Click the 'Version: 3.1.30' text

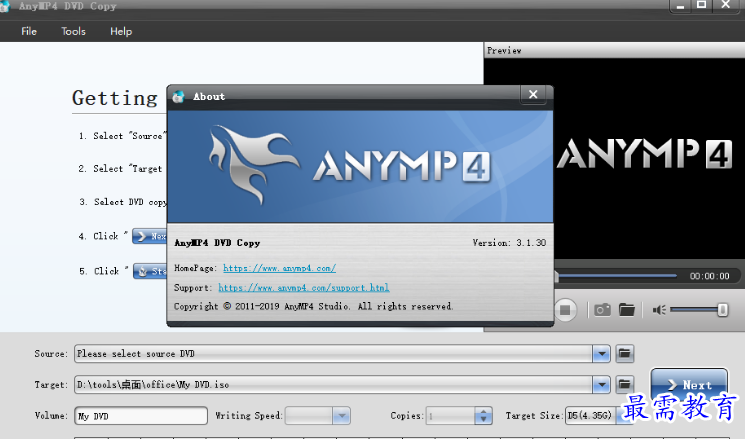pyautogui.click(x=509, y=243)
